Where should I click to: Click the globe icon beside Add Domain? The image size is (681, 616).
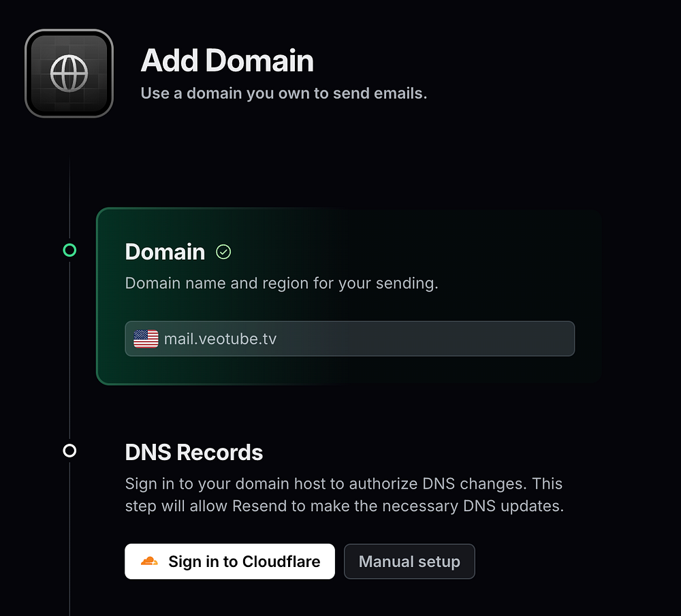(x=69, y=74)
